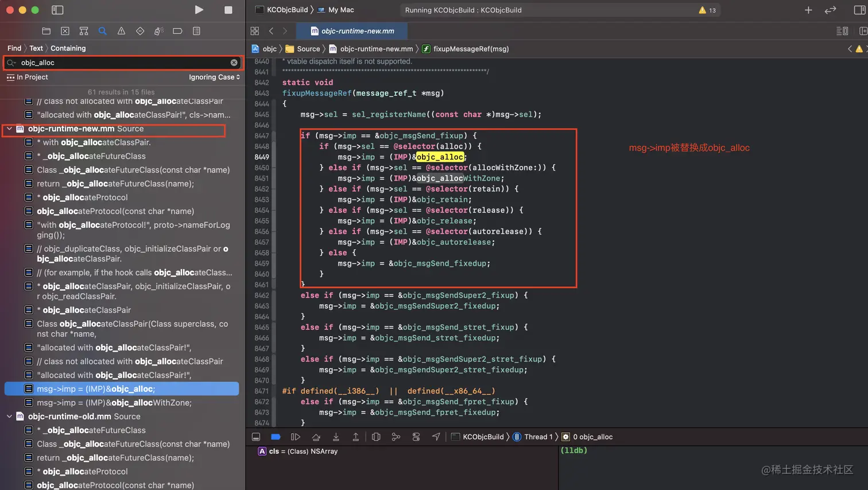
Task: Show issues warning icon in jump bar
Action: point(859,49)
